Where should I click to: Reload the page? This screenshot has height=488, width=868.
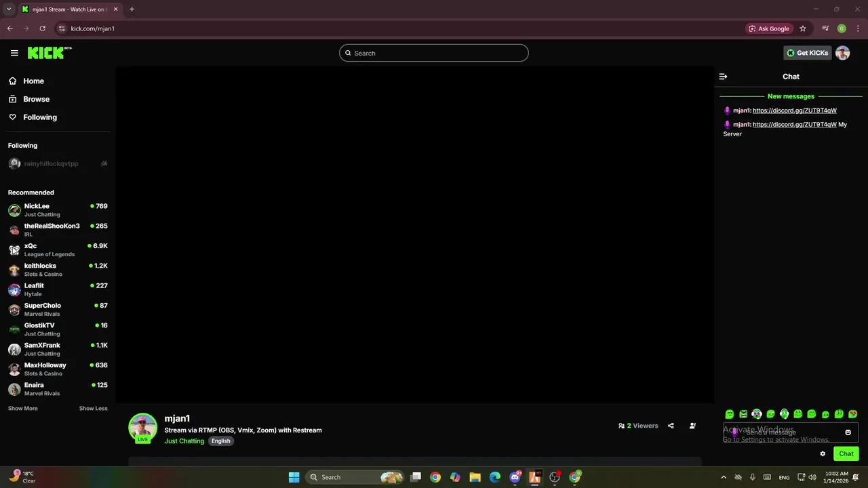[x=42, y=28]
